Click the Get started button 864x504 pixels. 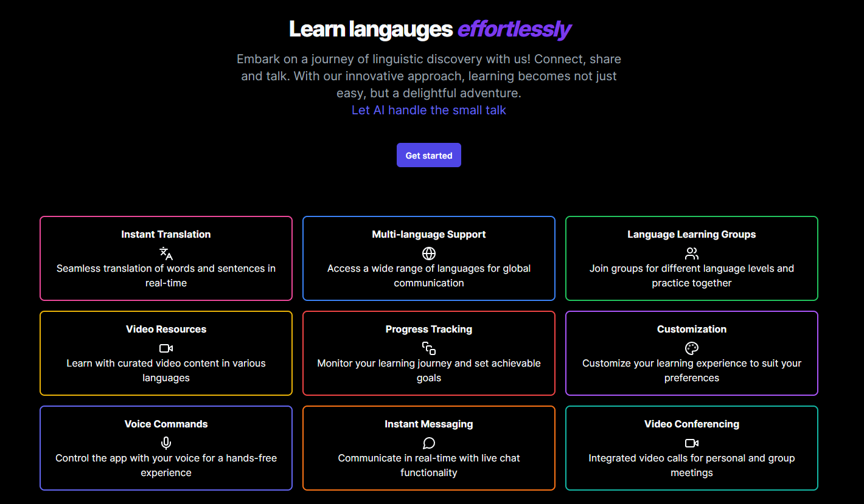[429, 155]
